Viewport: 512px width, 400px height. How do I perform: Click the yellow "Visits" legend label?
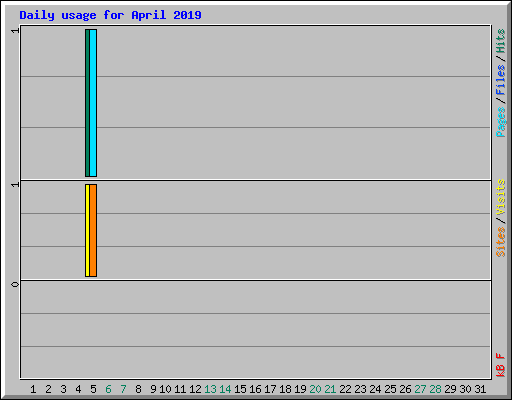(500, 197)
